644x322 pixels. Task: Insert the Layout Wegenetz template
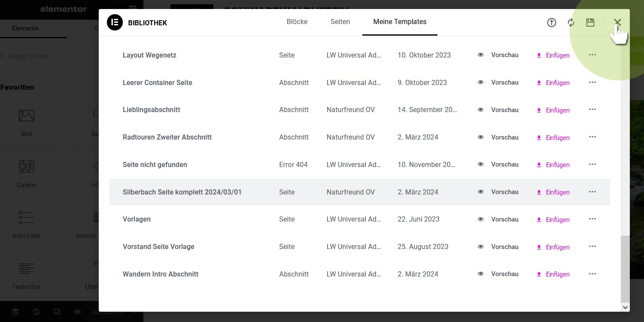(x=553, y=55)
